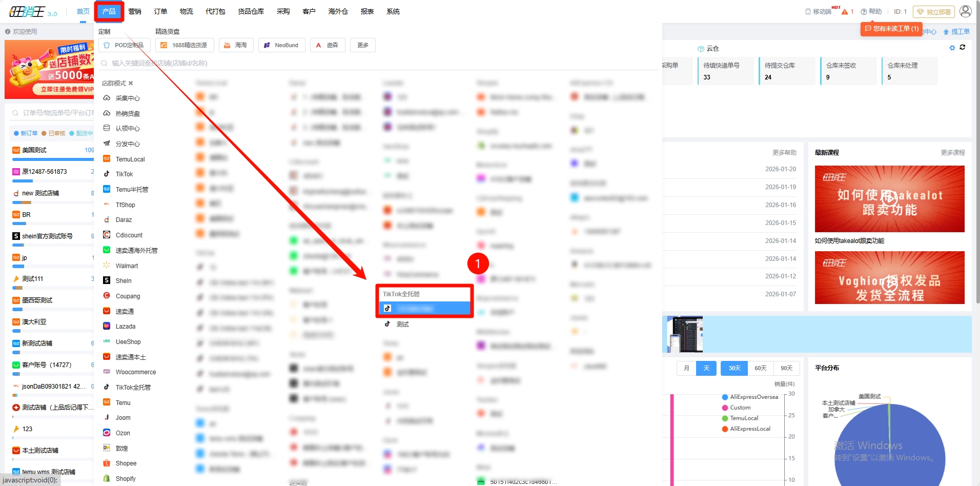980x486 pixels.
Task: Open 采集中心 in the platform list
Action: [127, 98]
